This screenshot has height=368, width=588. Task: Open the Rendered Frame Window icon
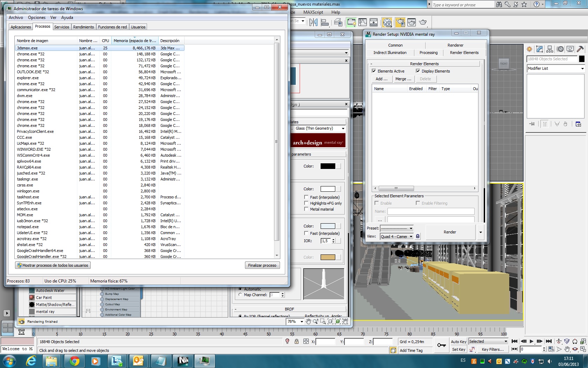pos(412,22)
